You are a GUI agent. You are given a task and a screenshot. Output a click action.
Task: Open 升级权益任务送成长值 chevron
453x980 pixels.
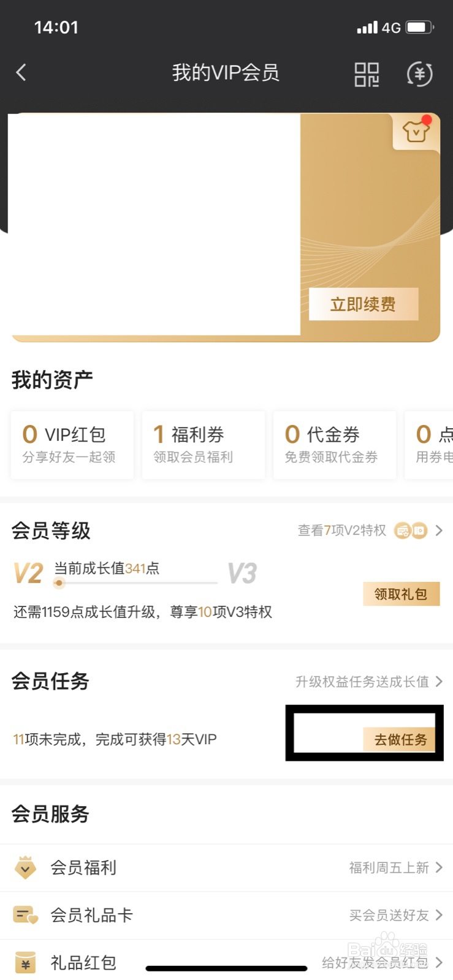click(439, 681)
